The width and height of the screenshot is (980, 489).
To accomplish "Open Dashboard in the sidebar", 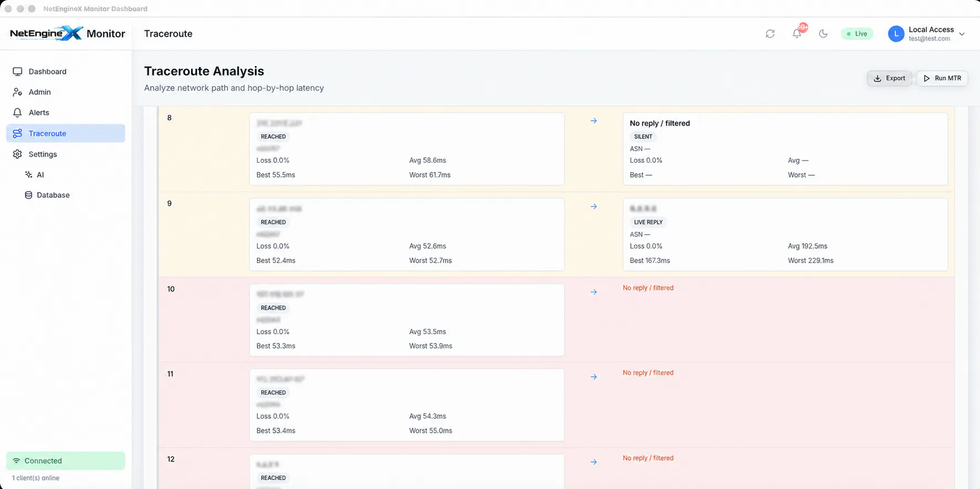I will tap(66, 72).
